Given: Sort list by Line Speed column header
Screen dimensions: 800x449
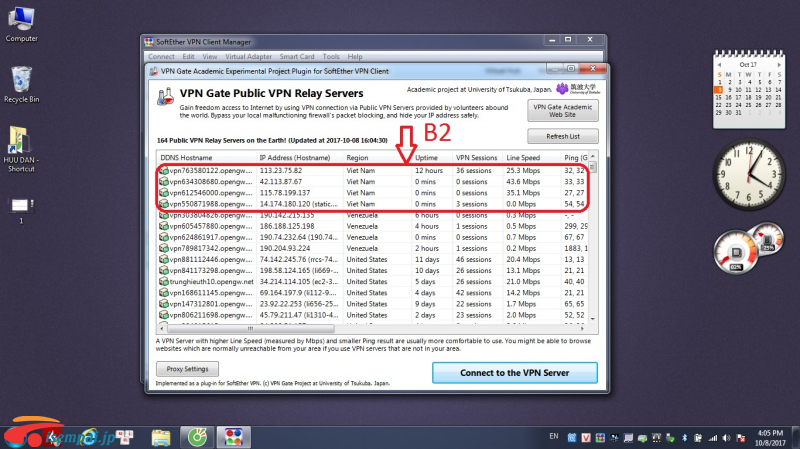Looking at the screenshot, I should click(x=532, y=158).
